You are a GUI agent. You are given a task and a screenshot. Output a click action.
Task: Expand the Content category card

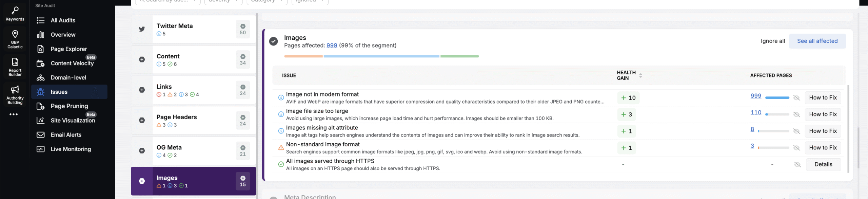(142, 59)
